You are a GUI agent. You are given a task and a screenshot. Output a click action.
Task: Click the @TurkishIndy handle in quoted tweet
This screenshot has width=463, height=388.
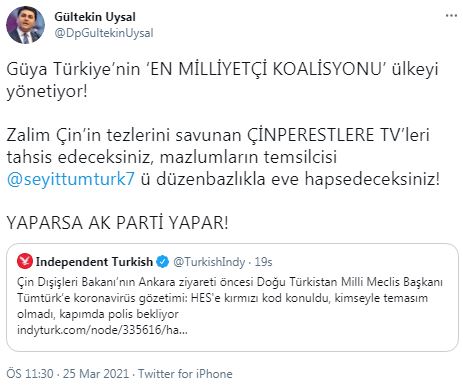click(209, 262)
